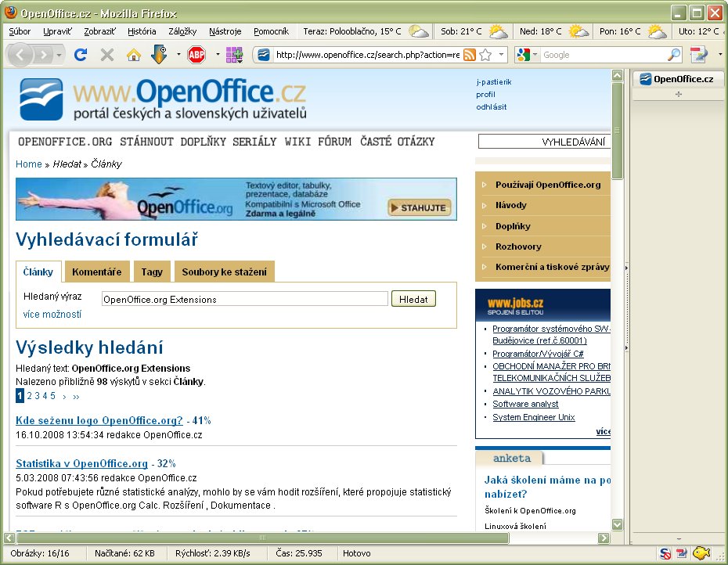
Task: Click the RSS feed icon in address bar
Action: click(x=470, y=55)
